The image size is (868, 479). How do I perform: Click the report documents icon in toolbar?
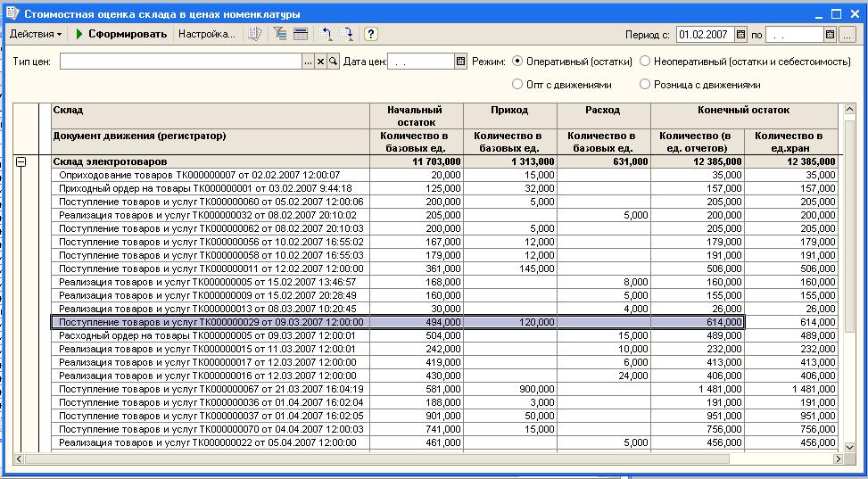254,34
